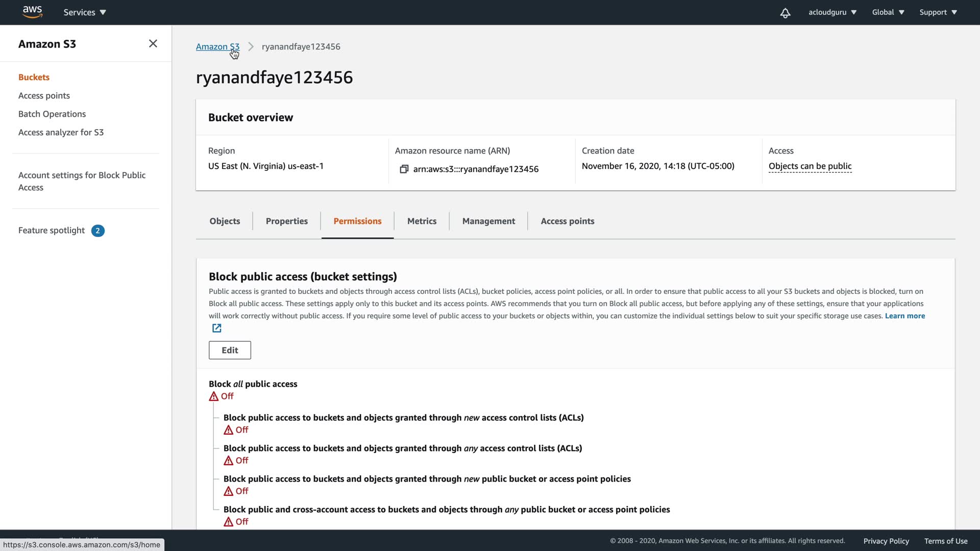The width and height of the screenshot is (980, 551).
Task: Click the Amazon S3 breadcrumb link
Action: [x=217, y=46]
